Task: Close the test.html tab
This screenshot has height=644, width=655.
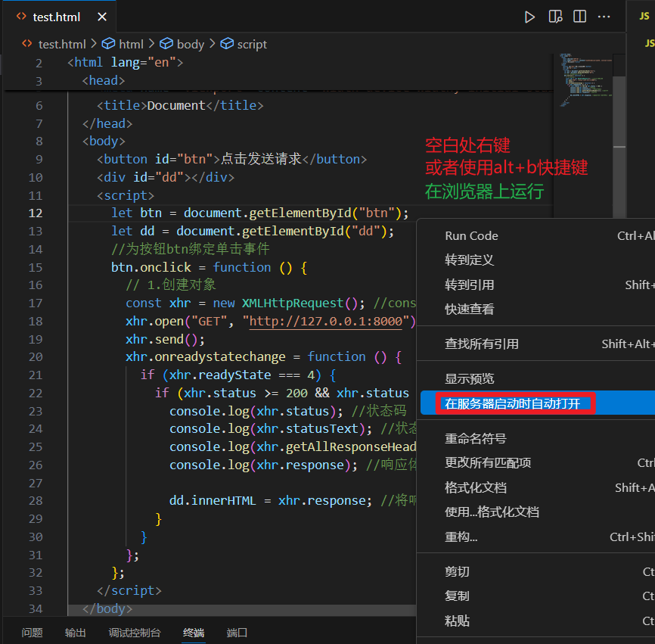Action: coord(102,17)
